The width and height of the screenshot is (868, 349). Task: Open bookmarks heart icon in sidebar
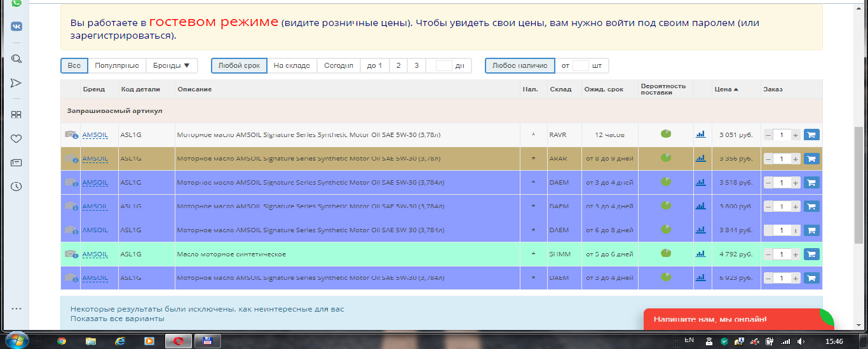coord(17,138)
